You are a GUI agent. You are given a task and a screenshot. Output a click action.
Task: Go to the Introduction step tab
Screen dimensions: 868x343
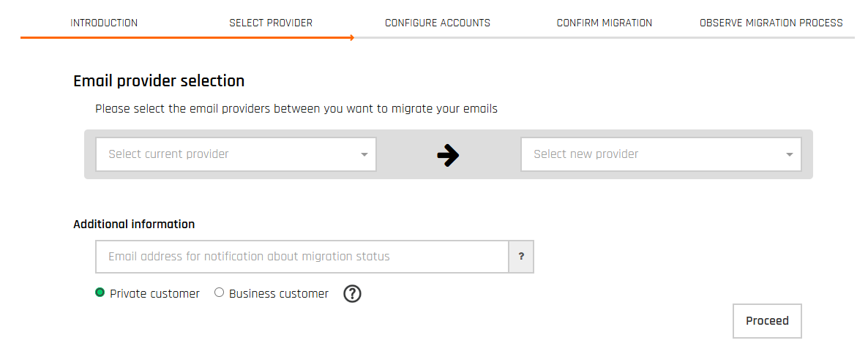coord(104,23)
